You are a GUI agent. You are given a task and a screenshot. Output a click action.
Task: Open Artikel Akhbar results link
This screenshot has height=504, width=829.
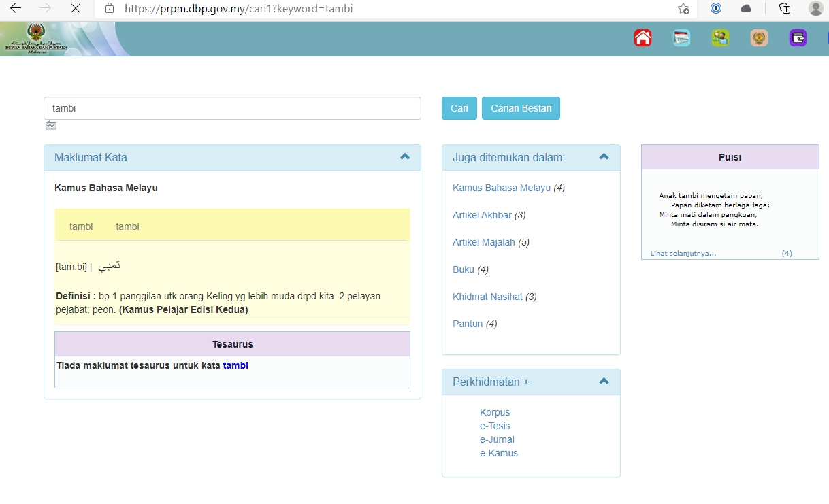(482, 215)
